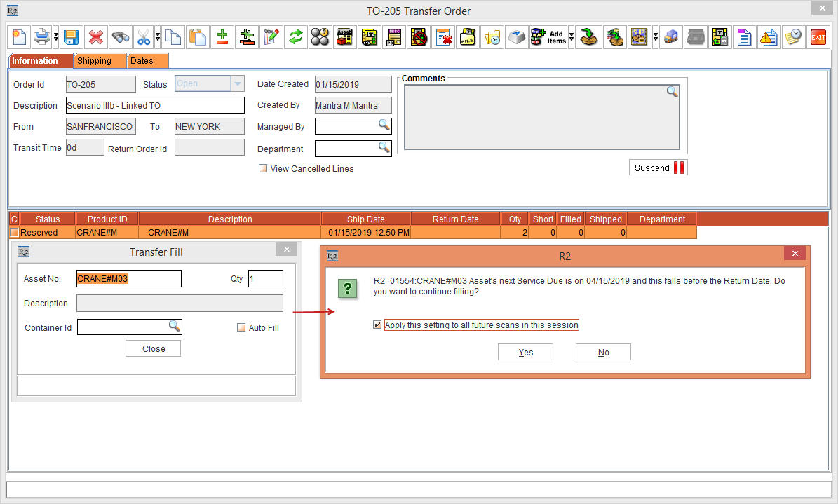The image size is (838, 504).
Task: Expand the dropdown arrow beside the Print icon
Action: [x=55, y=37]
